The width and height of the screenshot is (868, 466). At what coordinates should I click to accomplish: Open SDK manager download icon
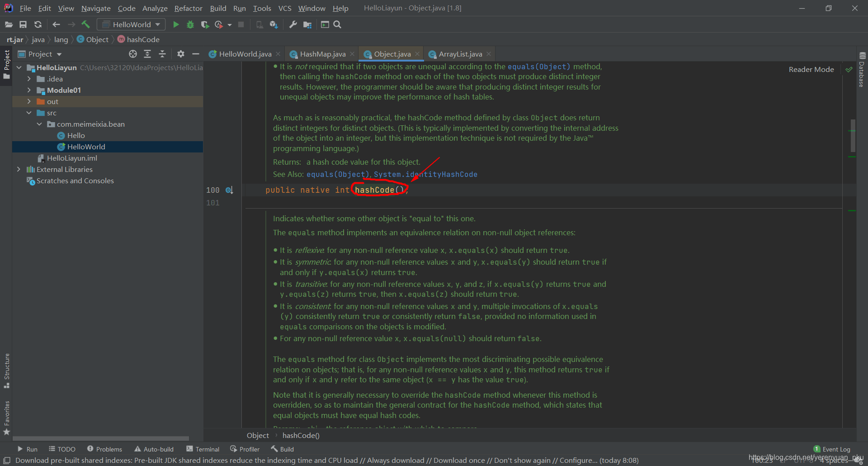click(x=274, y=24)
